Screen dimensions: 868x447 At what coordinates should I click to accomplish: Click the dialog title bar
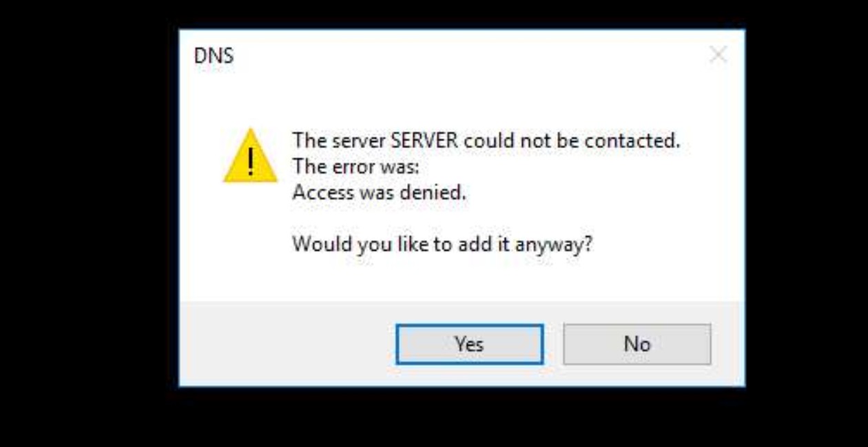point(448,52)
